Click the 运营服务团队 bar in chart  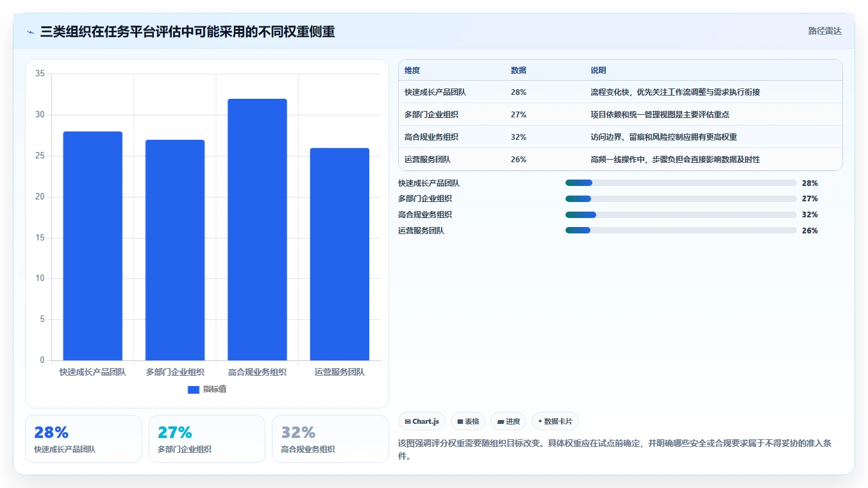point(340,254)
